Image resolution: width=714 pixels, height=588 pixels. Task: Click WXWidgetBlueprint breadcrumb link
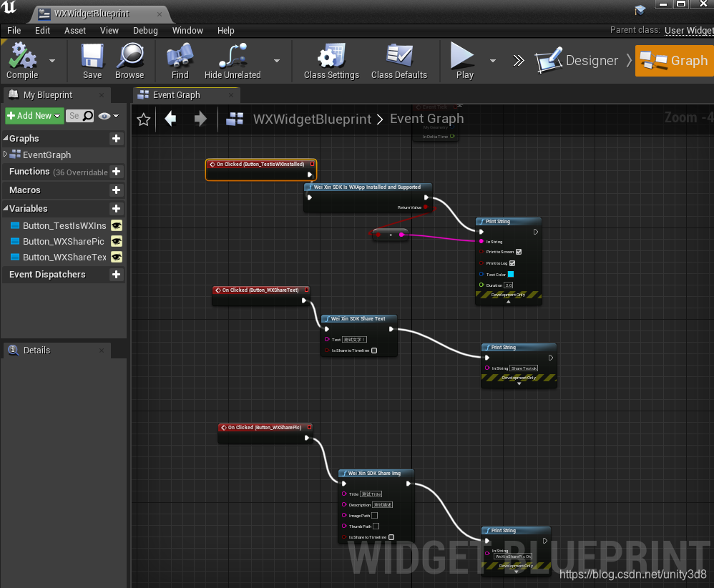pyautogui.click(x=312, y=119)
